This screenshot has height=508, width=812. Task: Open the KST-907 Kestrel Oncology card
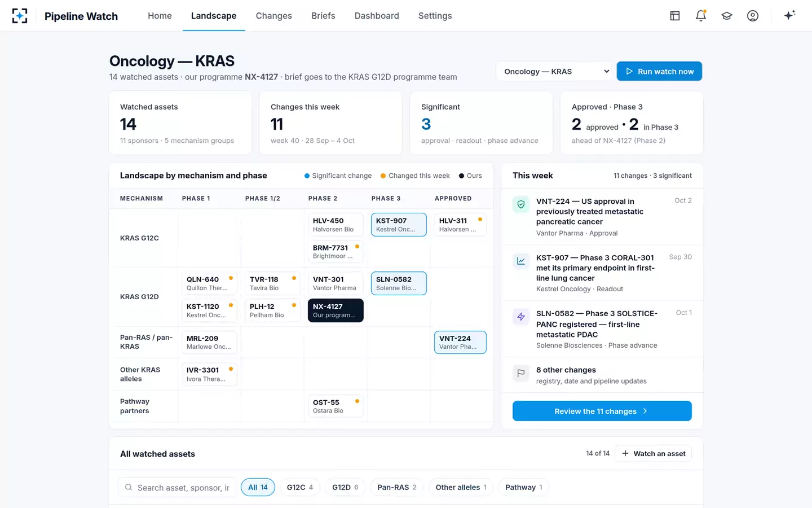399,225
